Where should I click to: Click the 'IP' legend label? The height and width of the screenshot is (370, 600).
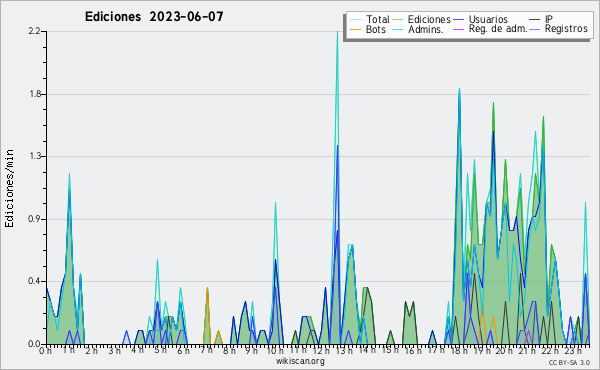[549, 19]
